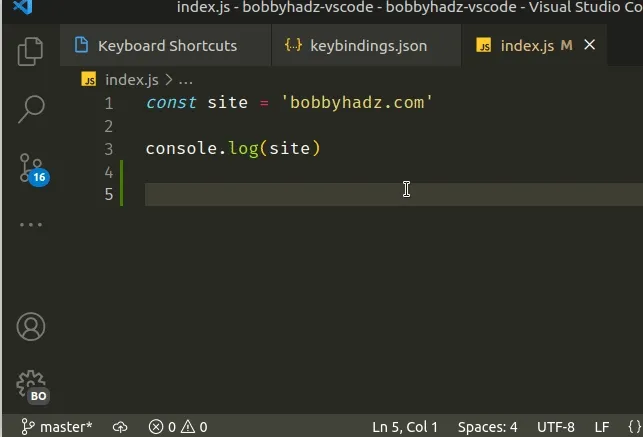Click the const keyword on line 1

(x=171, y=102)
